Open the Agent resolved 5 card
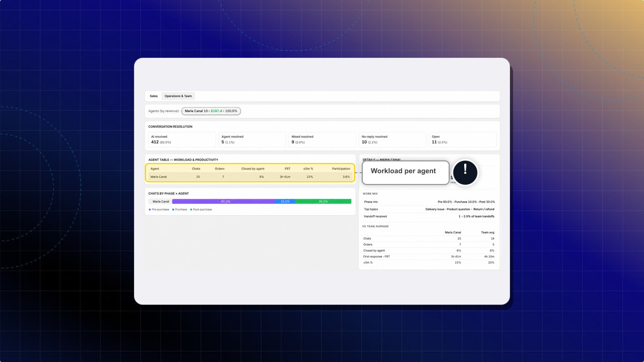This screenshot has height=362, width=644. point(253,140)
